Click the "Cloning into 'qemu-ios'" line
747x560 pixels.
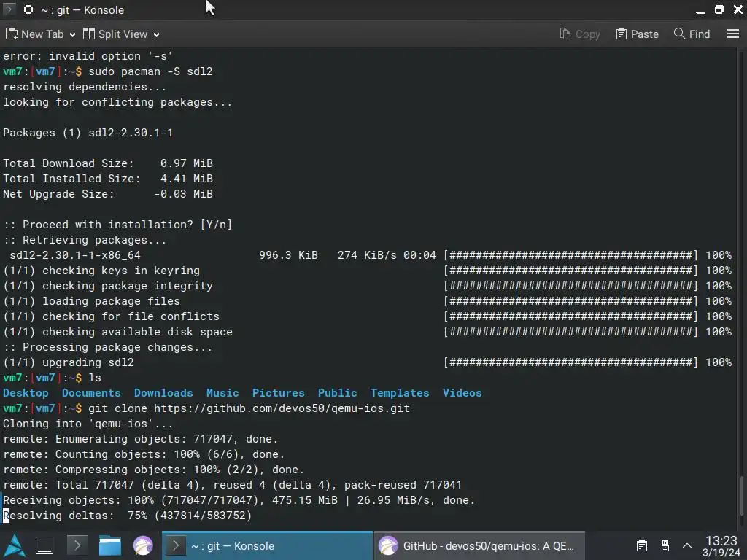(88, 424)
